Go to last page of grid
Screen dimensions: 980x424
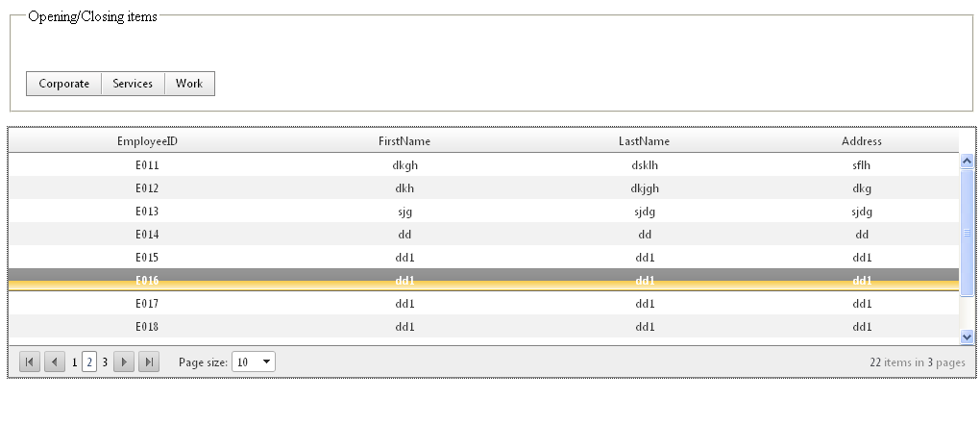pyautogui.click(x=149, y=362)
